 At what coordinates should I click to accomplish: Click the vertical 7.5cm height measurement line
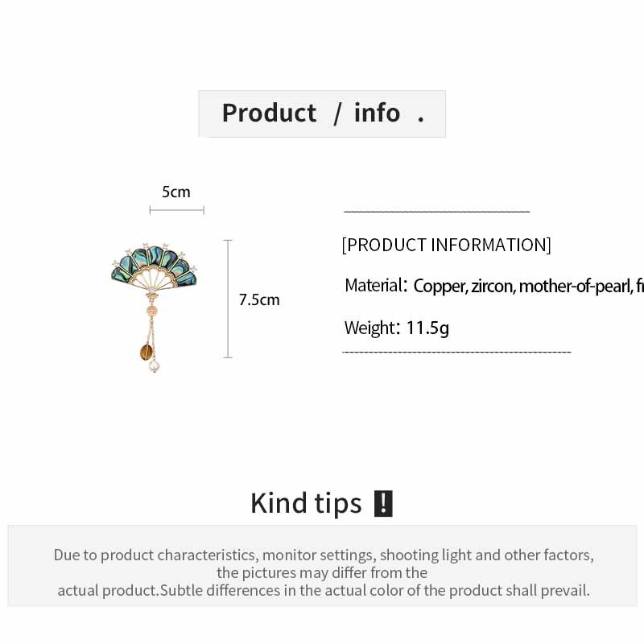pyautogui.click(x=228, y=299)
